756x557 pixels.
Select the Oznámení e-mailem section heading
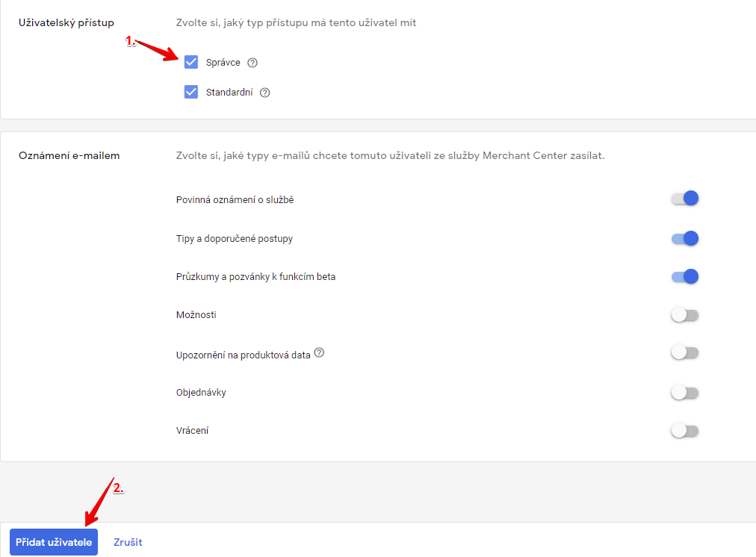pos(69,156)
